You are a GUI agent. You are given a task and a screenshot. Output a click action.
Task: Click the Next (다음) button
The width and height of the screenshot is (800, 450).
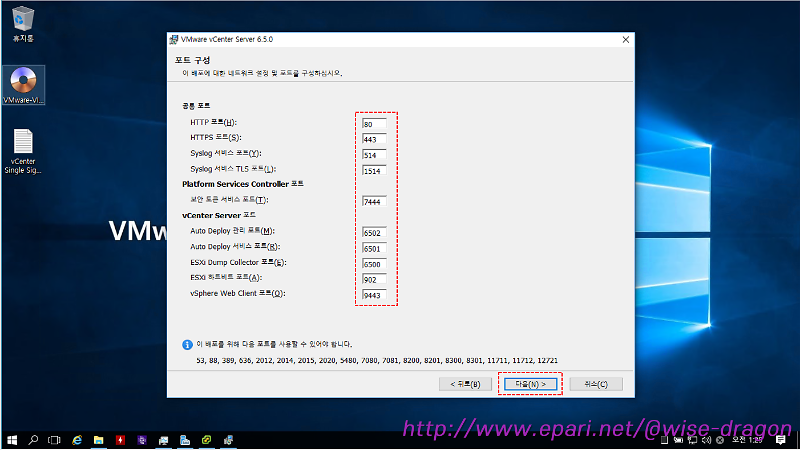click(531, 384)
